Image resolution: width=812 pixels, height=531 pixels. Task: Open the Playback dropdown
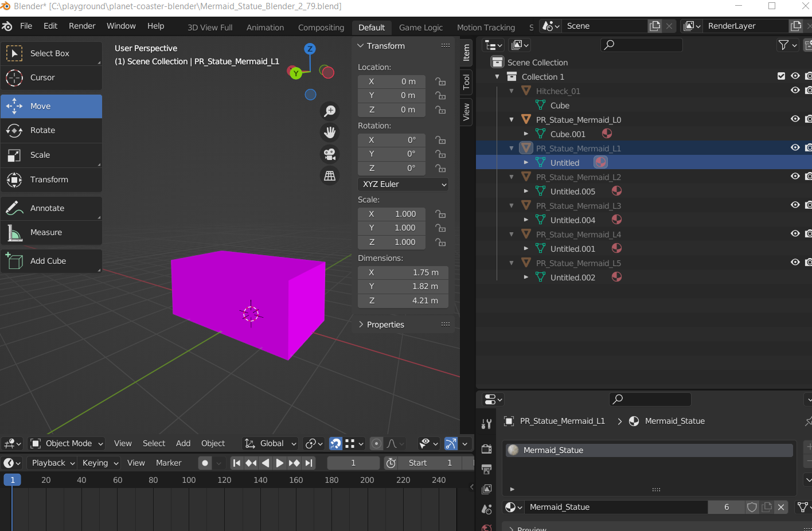53,463
